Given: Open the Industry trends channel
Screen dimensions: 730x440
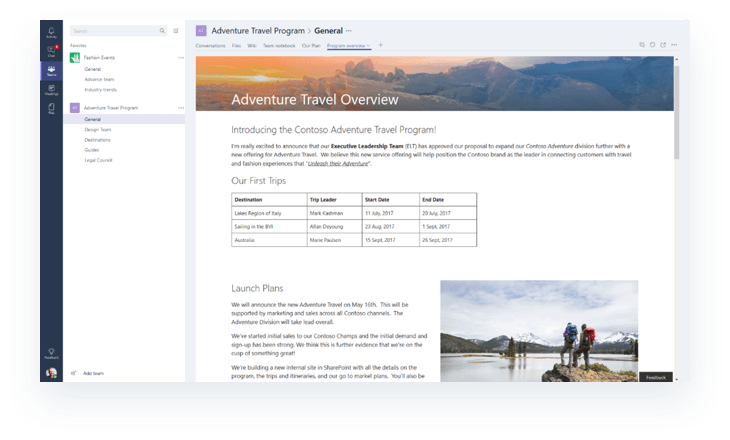Looking at the screenshot, I should coord(101,89).
